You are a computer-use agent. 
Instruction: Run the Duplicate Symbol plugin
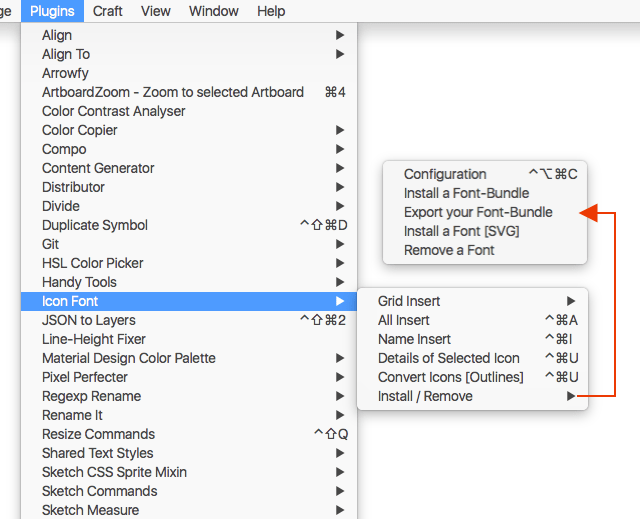95,225
